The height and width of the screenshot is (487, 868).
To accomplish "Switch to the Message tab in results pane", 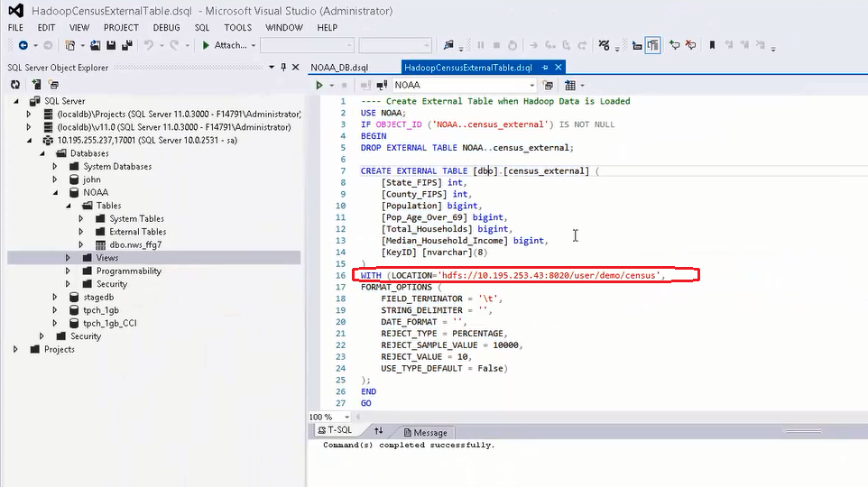I will tap(425, 433).
